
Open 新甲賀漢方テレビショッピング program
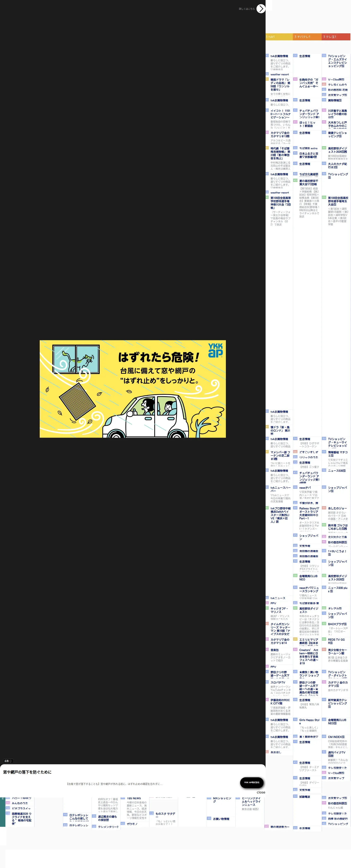(338, 703)
